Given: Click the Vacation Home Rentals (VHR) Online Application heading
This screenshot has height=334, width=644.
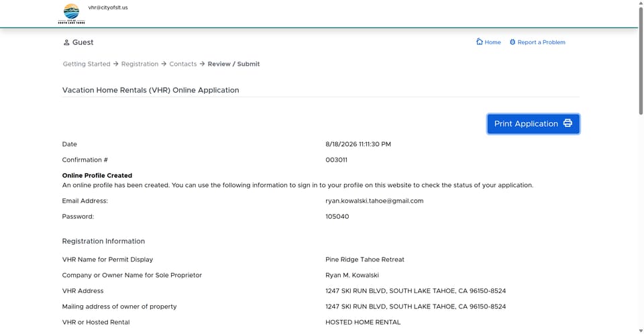Looking at the screenshot, I should 150,90.
